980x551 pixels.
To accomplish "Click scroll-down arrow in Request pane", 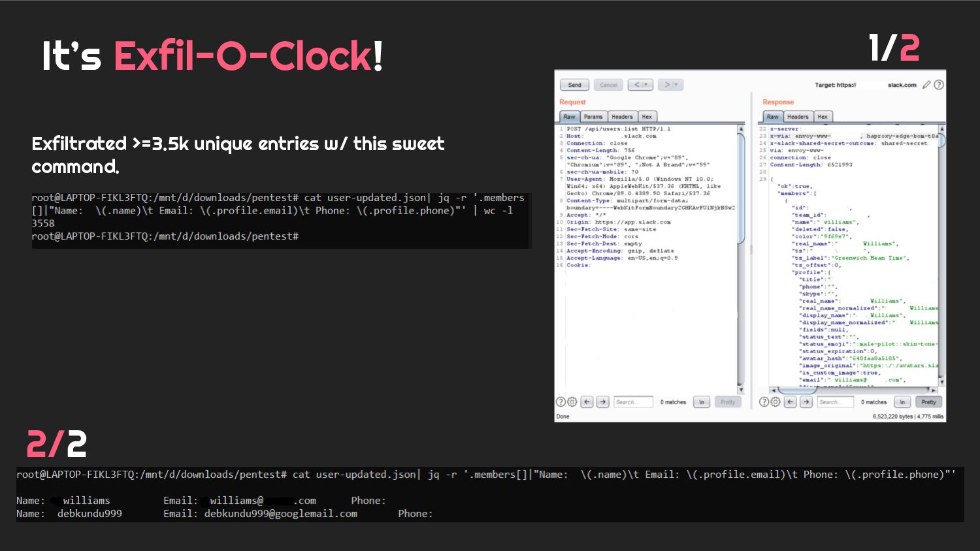I will [741, 389].
